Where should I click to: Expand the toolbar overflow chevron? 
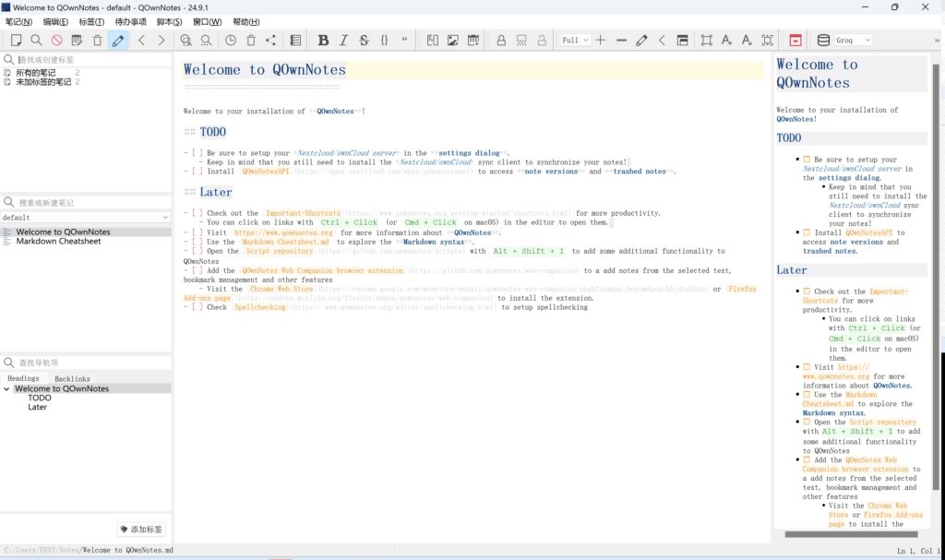click(x=938, y=41)
